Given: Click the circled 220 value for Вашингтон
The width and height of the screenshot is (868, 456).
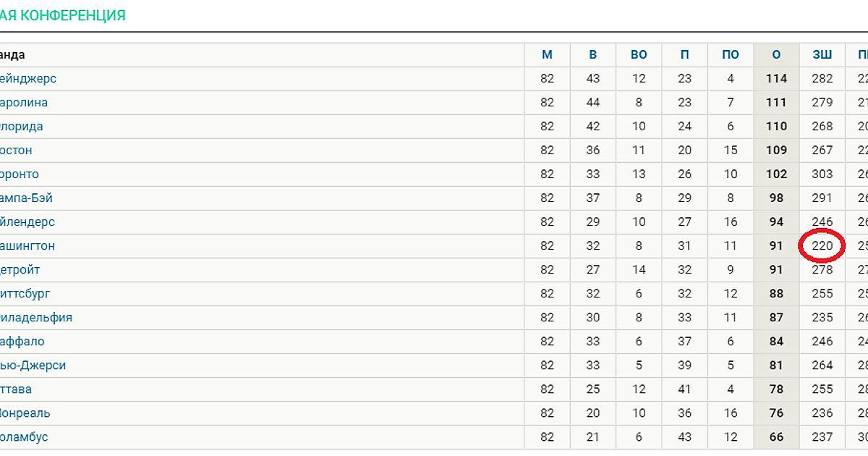Looking at the screenshot, I should pyautogui.click(x=822, y=245).
